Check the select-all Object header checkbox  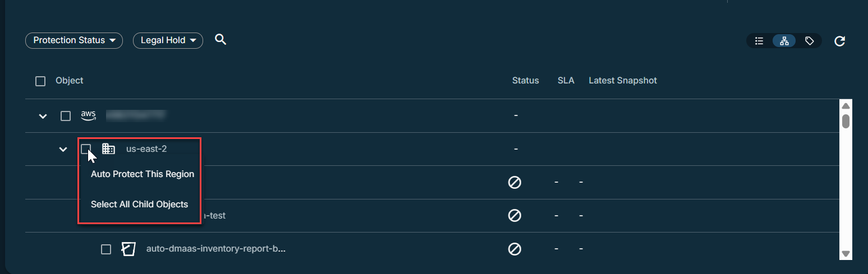(x=40, y=81)
